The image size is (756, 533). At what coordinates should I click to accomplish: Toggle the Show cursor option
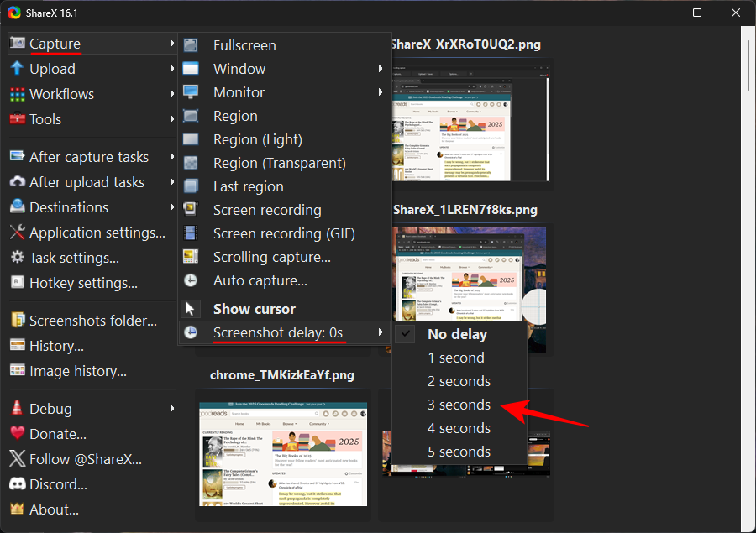coord(254,309)
